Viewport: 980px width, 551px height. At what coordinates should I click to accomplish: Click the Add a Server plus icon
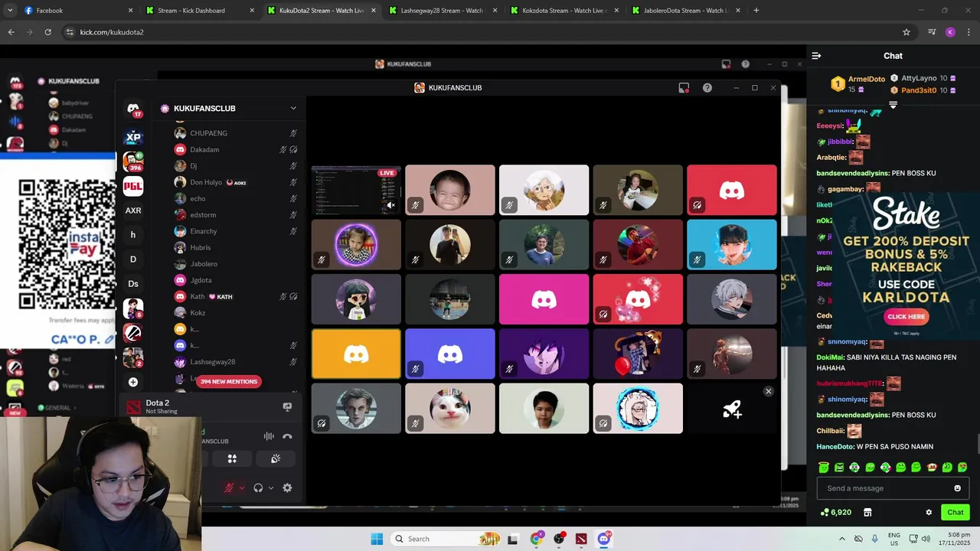click(133, 382)
